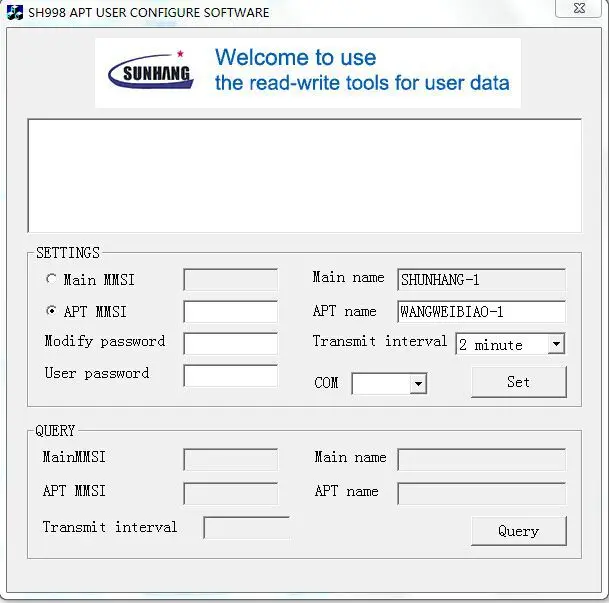Click the 'Modify password' label
Image resolution: width=609 pixels, height=603 pixels.
tap(104, 341)
